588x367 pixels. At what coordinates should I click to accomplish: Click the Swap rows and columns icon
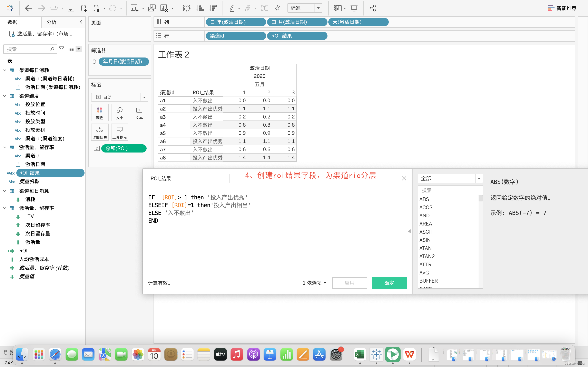tap(187, 8)
